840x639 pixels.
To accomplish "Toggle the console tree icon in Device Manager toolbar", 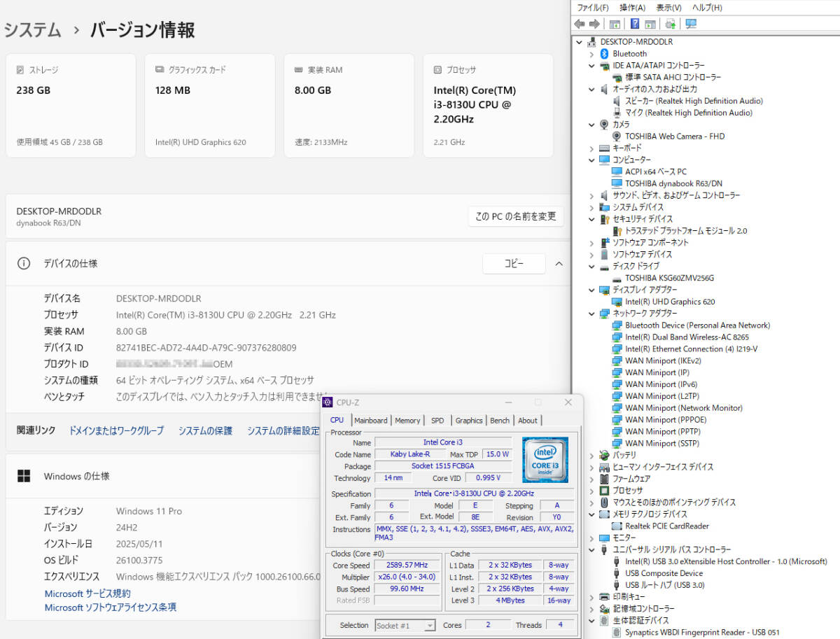I will click(x=615, y=24).
